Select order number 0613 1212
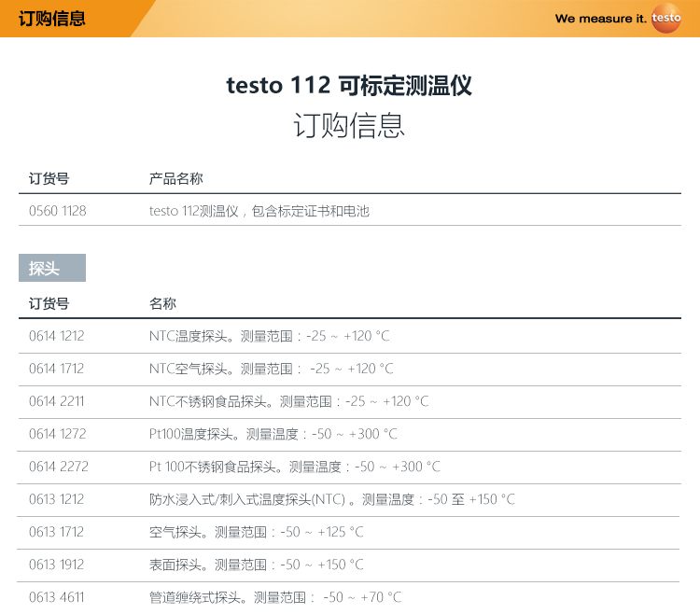 (57, 499)
